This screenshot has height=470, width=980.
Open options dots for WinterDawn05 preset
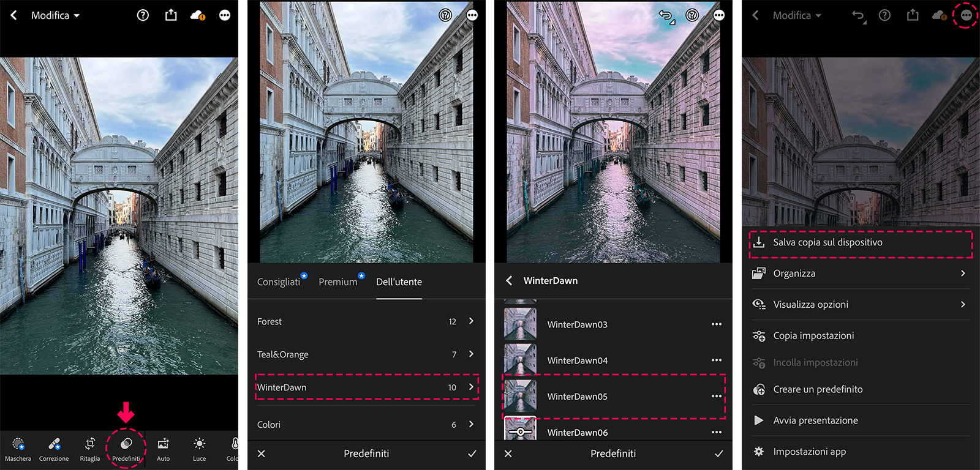[717, 397]
